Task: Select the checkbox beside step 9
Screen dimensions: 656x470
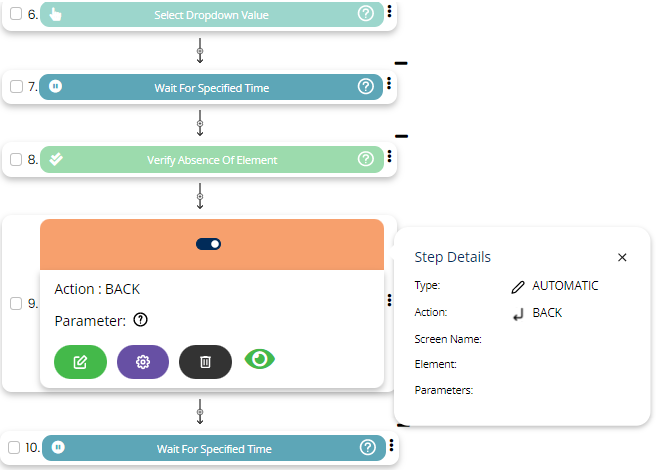Action: 16,303
